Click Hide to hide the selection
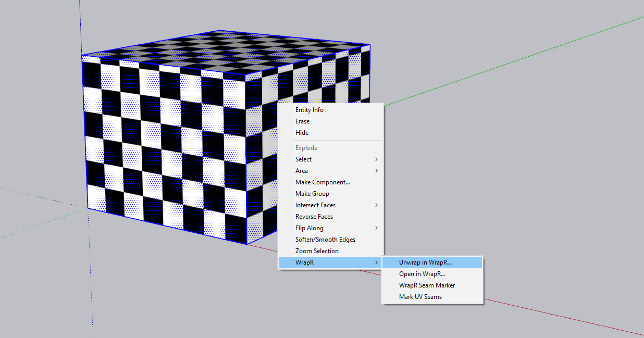Image resolution: width=644 pixels, height=338 pixels. [x=302, y=133]
